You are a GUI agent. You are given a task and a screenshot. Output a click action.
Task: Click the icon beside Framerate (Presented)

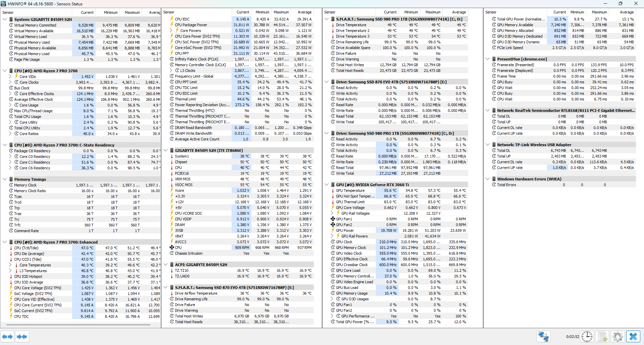(x=494, y=65)
